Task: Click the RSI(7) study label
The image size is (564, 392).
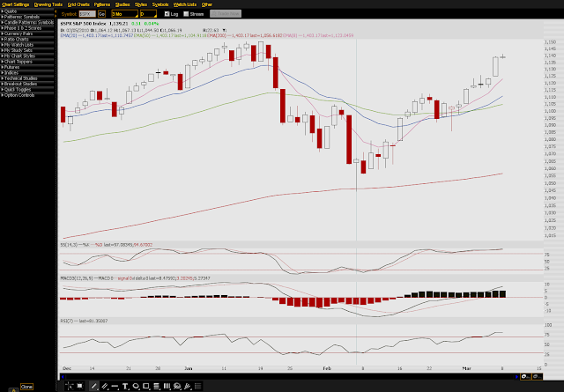Action: pyautogui.click(x=67, y=321)
